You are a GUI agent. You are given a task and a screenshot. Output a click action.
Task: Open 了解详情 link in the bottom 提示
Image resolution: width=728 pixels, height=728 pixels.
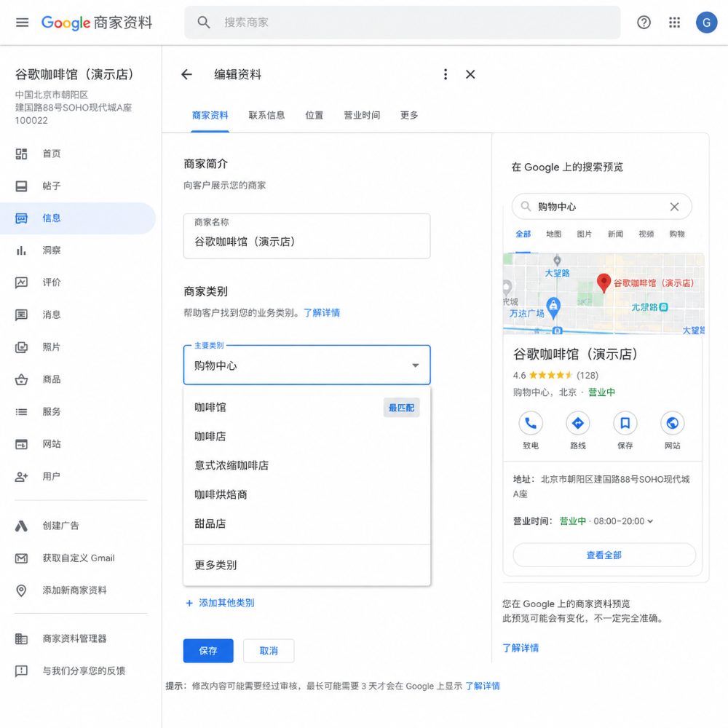click(483, 686)
